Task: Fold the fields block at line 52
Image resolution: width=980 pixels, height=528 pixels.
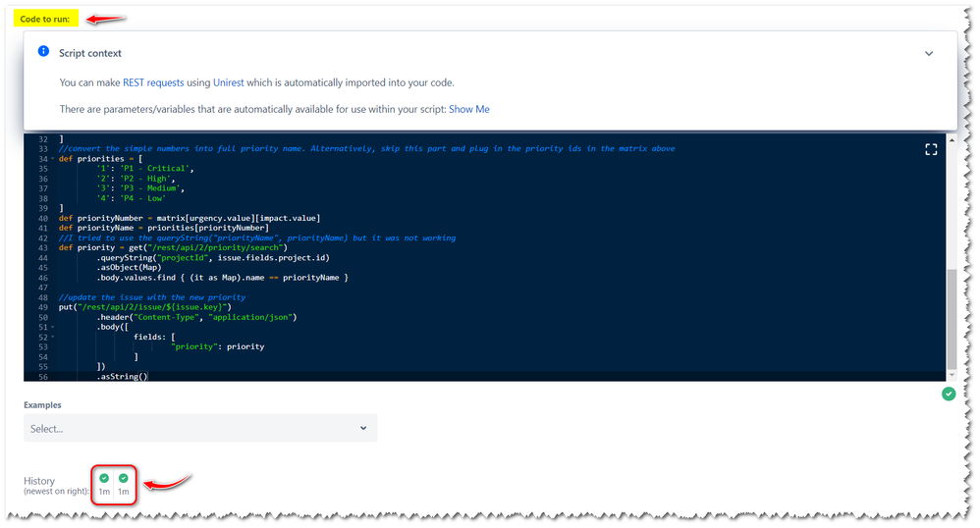Action: click(53, 337)
